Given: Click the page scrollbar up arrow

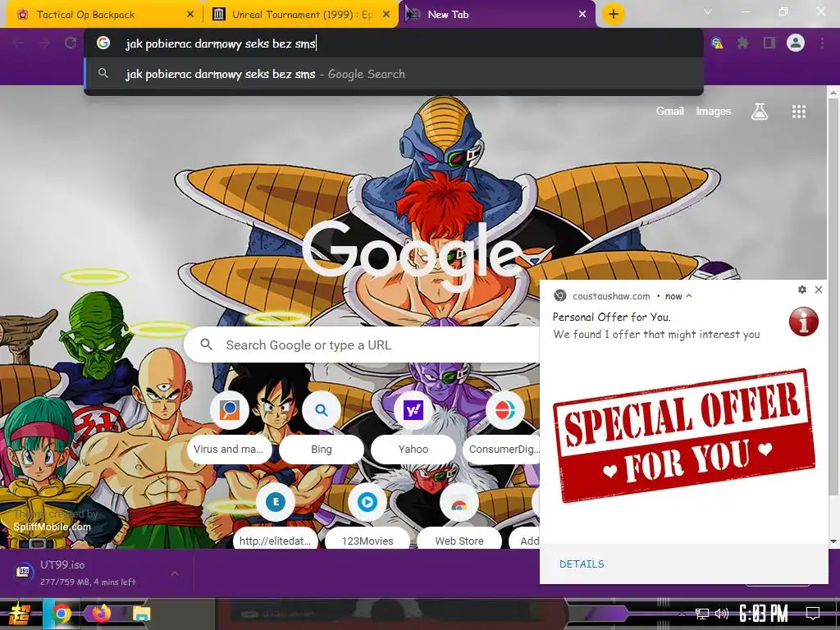Looking at the screenshot, I should point(833,93).
